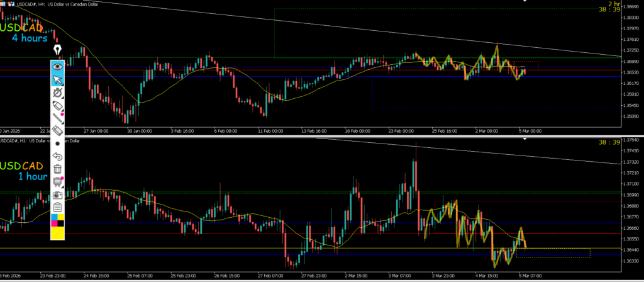
Task: Select the straight line drawing tool
Action: pos(58,117)
